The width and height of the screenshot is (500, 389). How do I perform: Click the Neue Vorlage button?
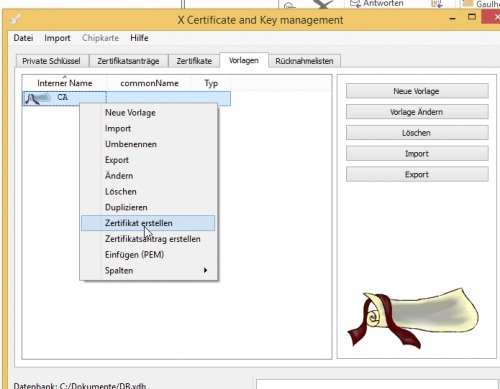(x=417, y=91)
